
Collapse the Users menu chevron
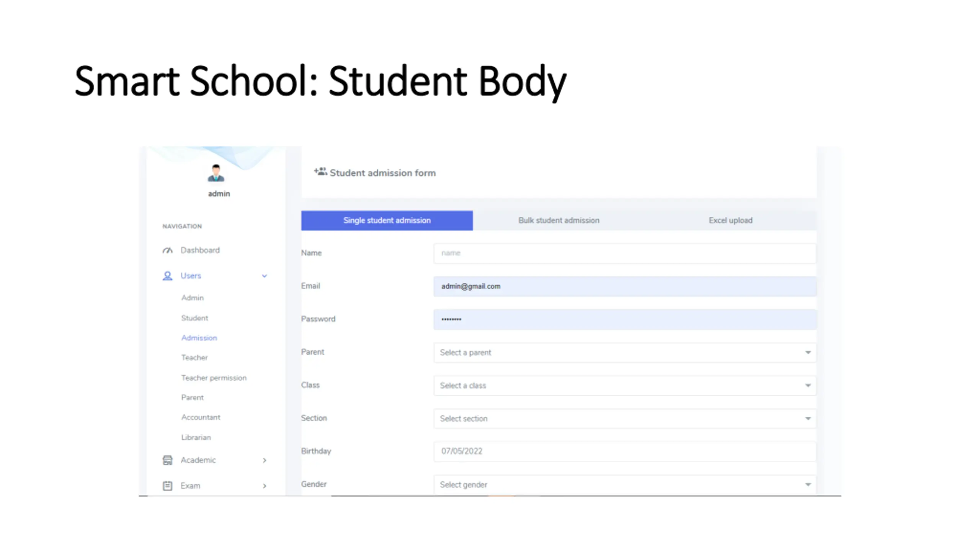coord(264,276)
